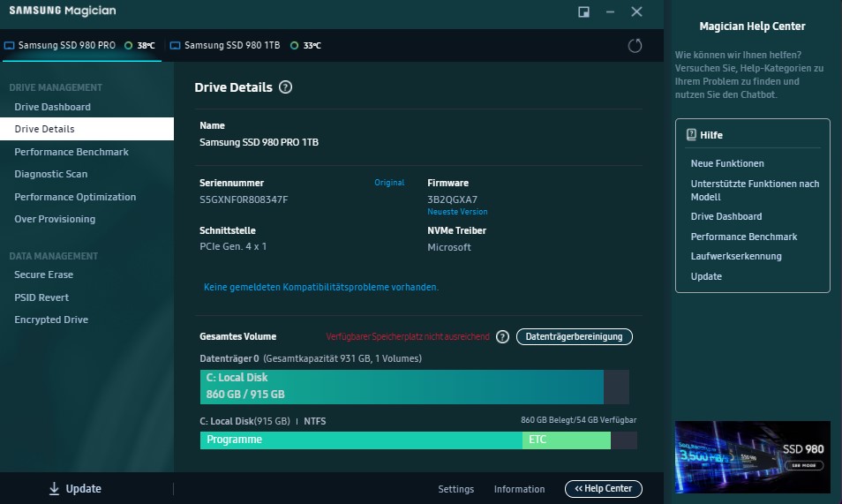This screenshot has height=504, width=842.
Task: Open Neue Funktionen help topic
Action: click(x=727, y=163)
